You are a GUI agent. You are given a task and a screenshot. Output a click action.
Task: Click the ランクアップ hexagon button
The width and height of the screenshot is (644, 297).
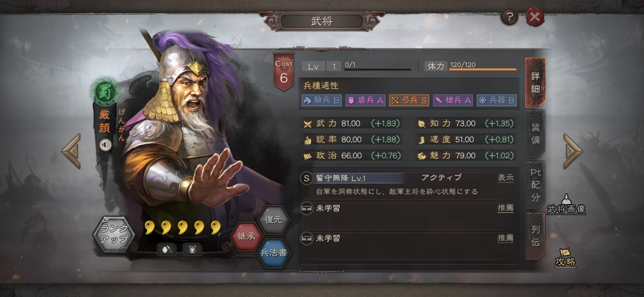click(114, 234)
